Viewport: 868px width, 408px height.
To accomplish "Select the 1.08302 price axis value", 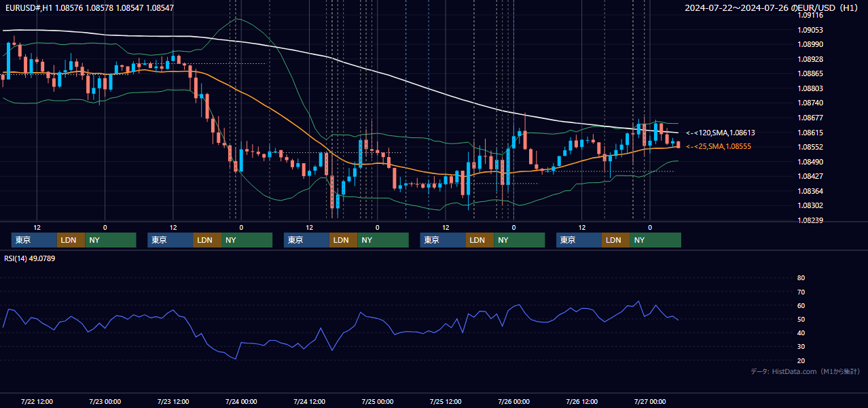I will pyautogui.click(x=810, y=205).
